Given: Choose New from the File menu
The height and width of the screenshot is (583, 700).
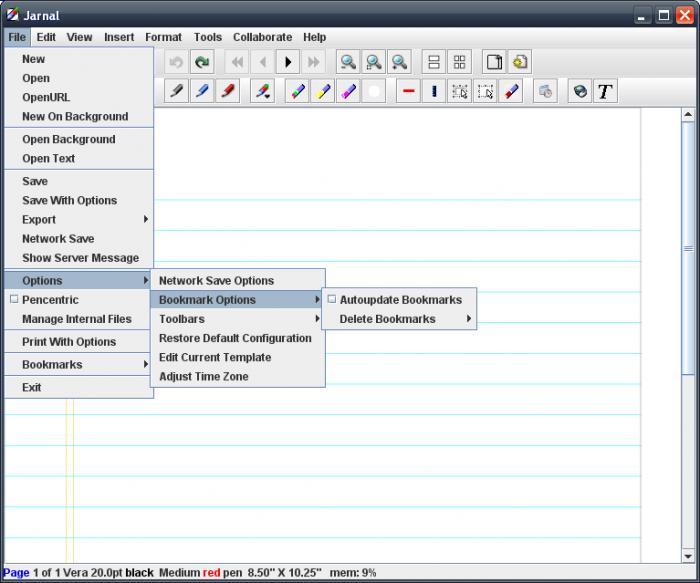Looking at the screenshot, I should (79, 59).
